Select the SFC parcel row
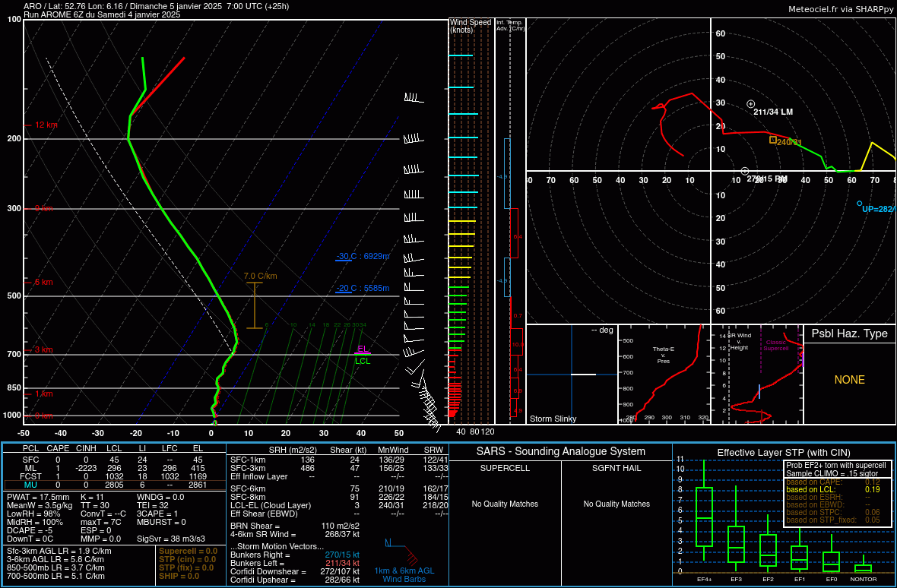 pos(115,460)
